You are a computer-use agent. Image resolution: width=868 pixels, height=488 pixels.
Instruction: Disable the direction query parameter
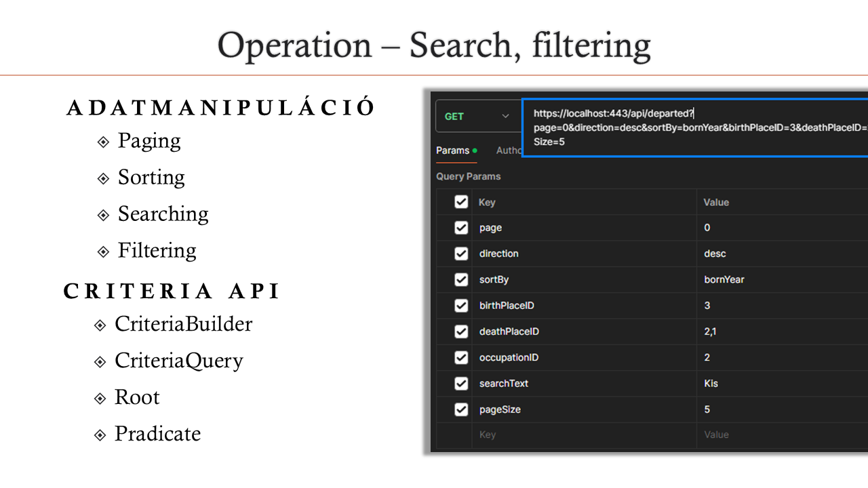(x=461, y=253)
